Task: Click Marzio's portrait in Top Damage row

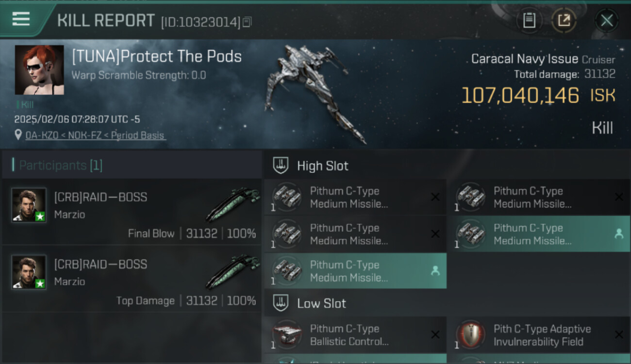Action: (x=29, y=272)
